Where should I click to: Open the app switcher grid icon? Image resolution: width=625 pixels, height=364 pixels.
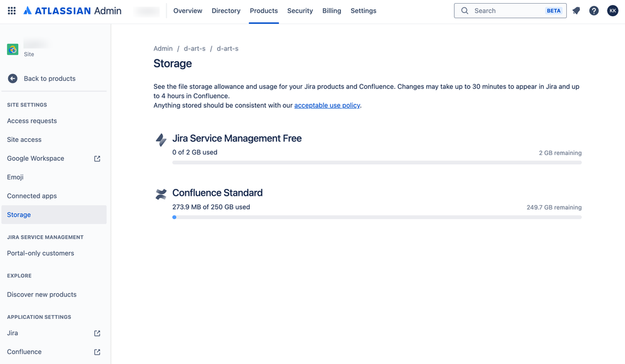12,11
